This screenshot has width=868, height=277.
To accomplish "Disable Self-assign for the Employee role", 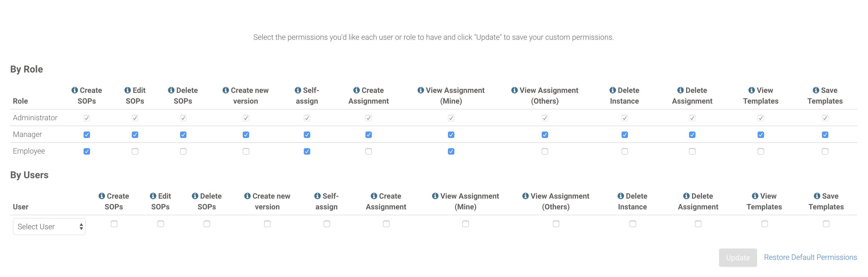I will click(x=307, y=151).
